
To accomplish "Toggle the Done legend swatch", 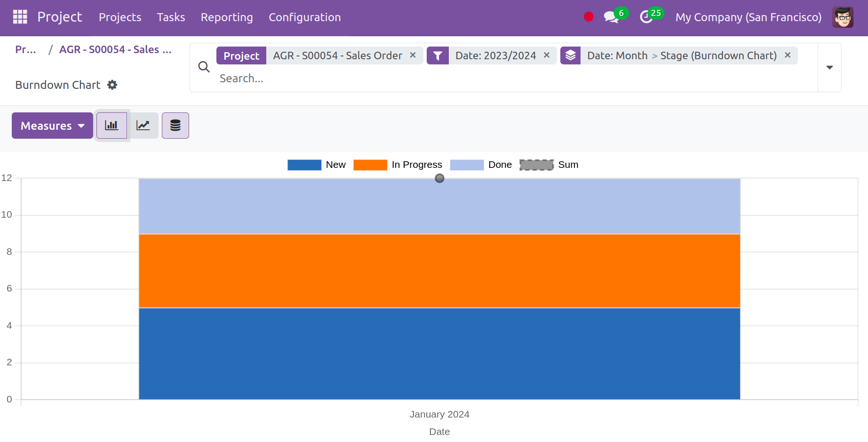I will (x=467, y=165).
